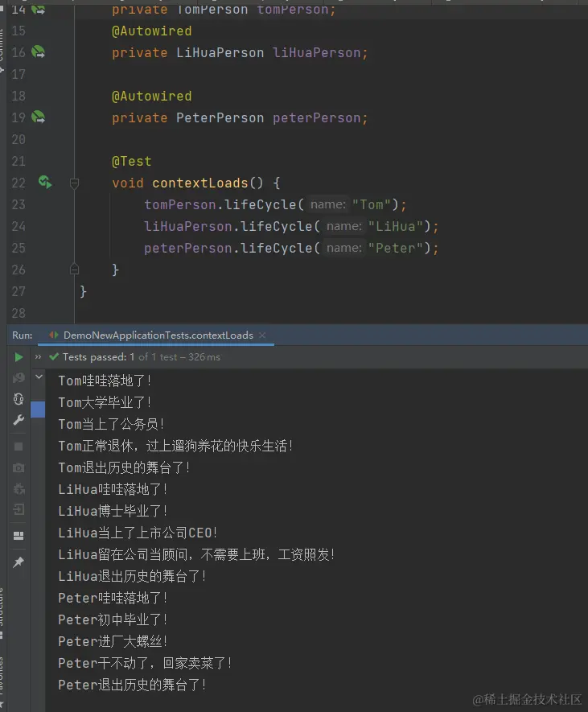
Task: Click the camera dump threads icon
Action: (19, 467)
